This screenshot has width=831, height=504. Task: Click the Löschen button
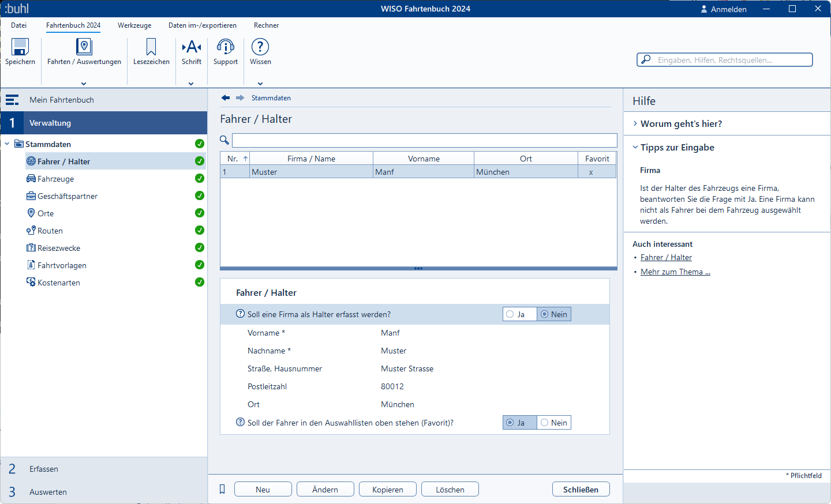pos(450,489)
